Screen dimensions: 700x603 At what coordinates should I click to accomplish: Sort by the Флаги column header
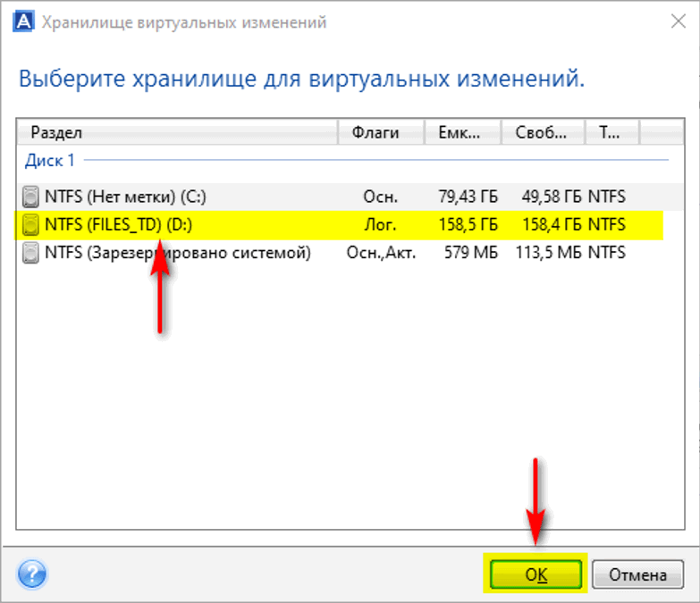[380, 132]
